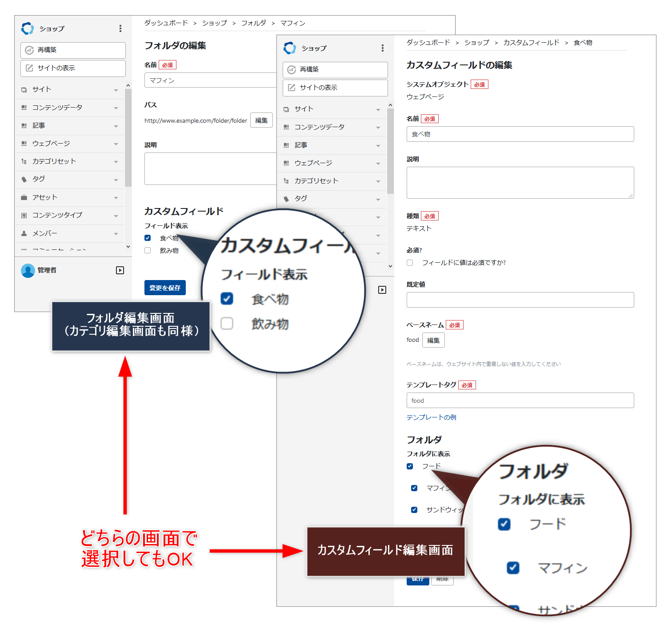This screenshot has height=625, width=672.
Task: Click the アセット asset icon in left sidebar
Action: tap(24, 197)
